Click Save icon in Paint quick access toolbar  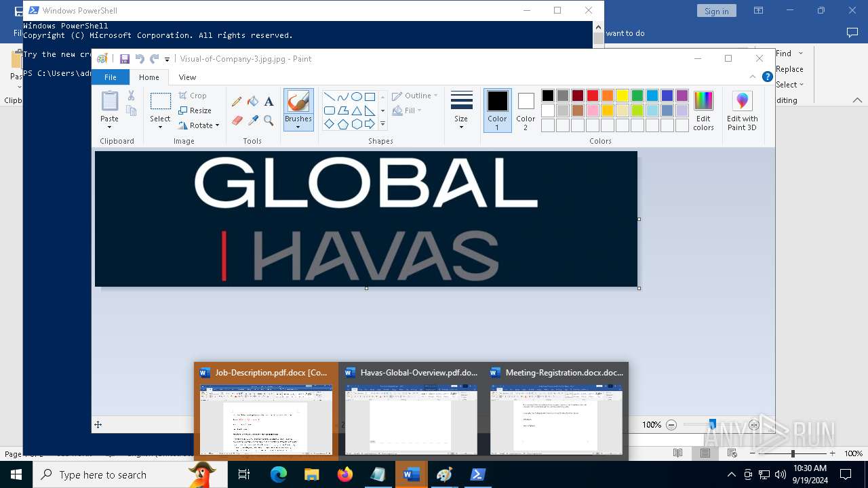125,59
